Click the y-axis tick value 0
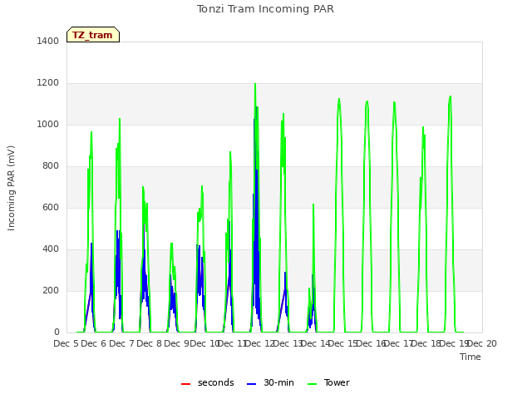This screenshot has height=399, width=532. coord(57,332)
